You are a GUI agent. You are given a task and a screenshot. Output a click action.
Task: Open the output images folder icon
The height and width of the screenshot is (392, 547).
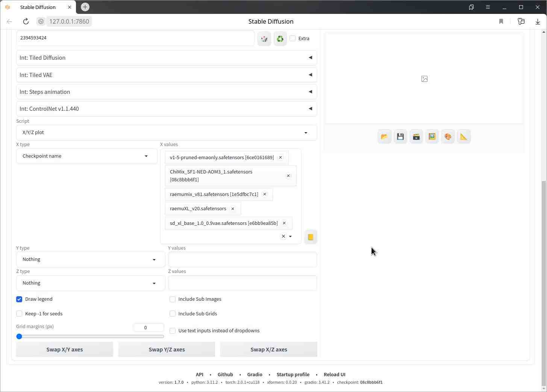tap(384, 137)
